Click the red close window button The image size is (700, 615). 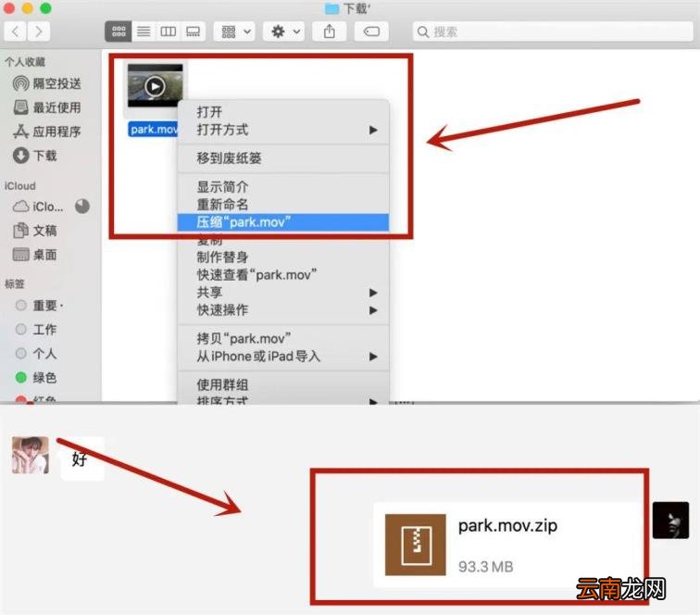[x=9, y=7]
